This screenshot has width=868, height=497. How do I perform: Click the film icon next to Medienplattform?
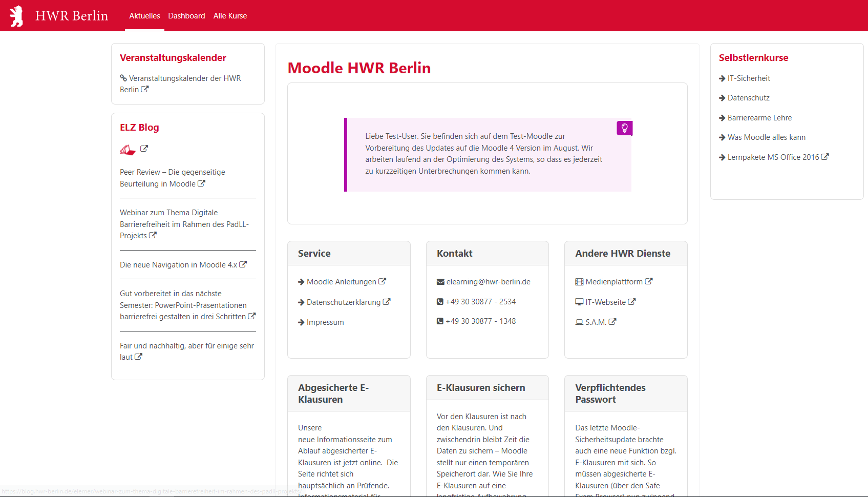pos(579,282)
